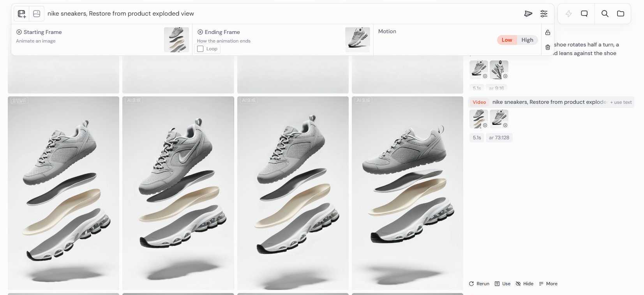Click the lightning bolt icon
This screenshot has width=644, height=295.
[568, 14]
